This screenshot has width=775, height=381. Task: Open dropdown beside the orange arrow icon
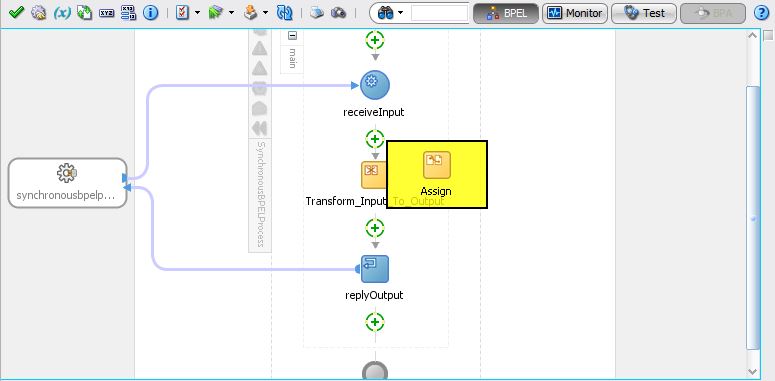tap(265, 13)
